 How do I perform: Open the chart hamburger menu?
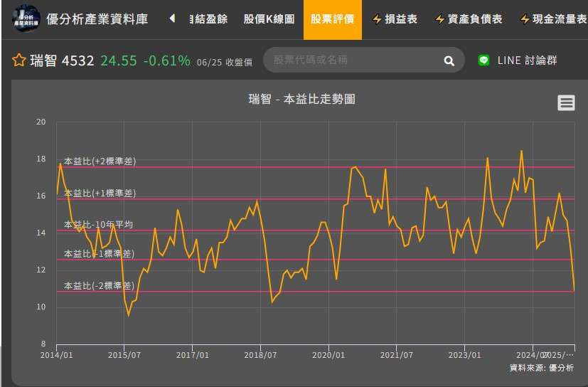(566, 102)
